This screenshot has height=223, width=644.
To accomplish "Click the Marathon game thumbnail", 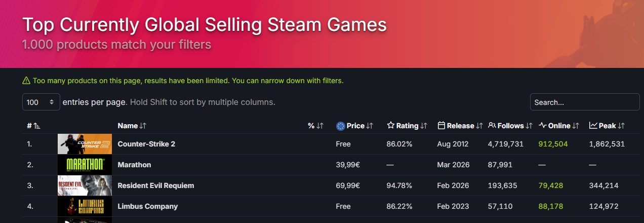I will [85, 165].
